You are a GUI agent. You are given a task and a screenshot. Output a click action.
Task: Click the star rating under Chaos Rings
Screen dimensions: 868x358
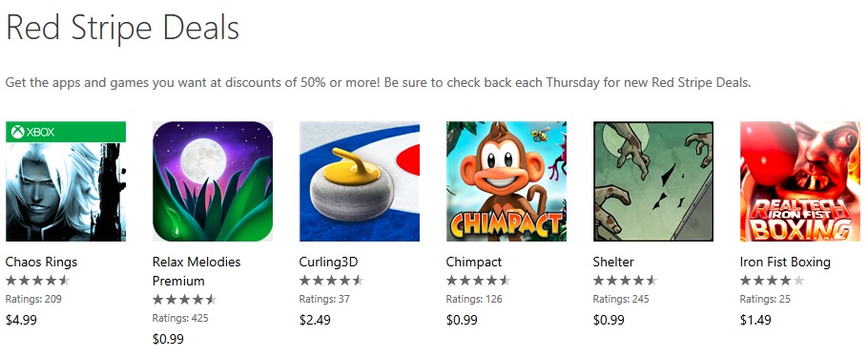(37, 281)
